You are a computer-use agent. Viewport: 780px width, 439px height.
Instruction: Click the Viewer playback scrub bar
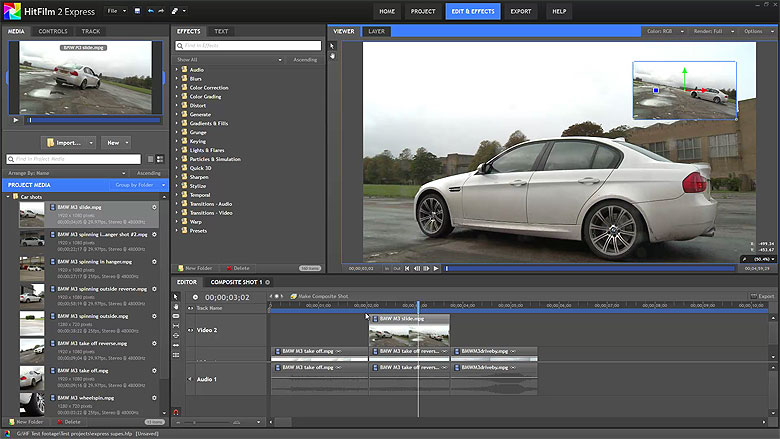590,268
